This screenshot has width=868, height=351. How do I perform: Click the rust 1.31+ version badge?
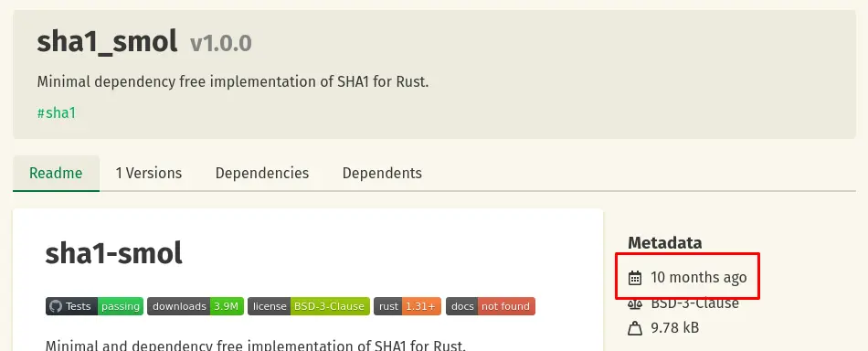pos(408,306)
